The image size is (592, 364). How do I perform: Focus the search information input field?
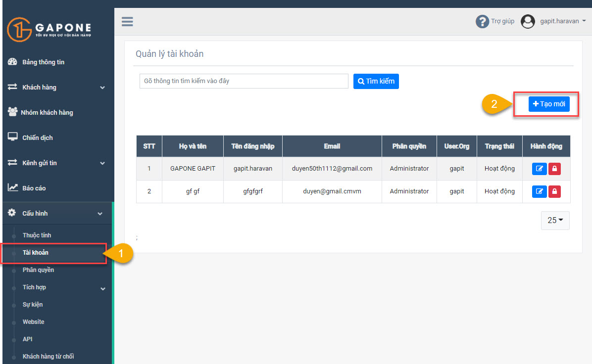pyautogui.click(x=244, y=81)
